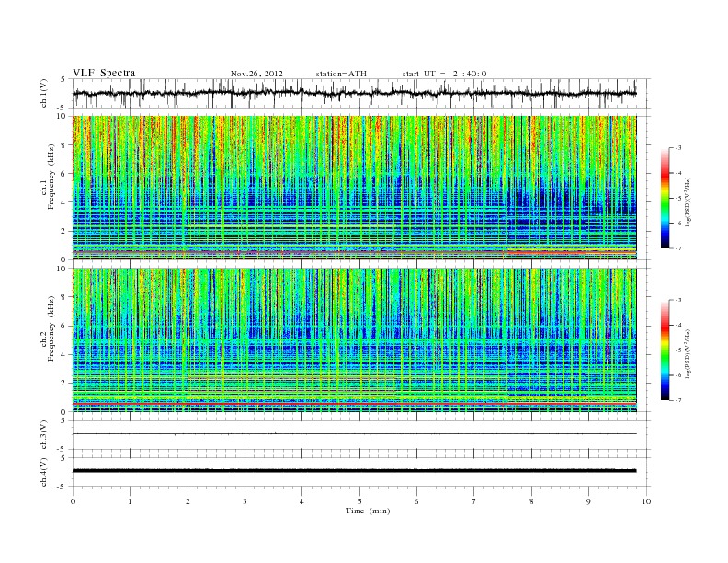The width and height of the screenshot is (728, 563).
Task: Click the "Nov.26, 2012" date text
Action: pos(256,74)
